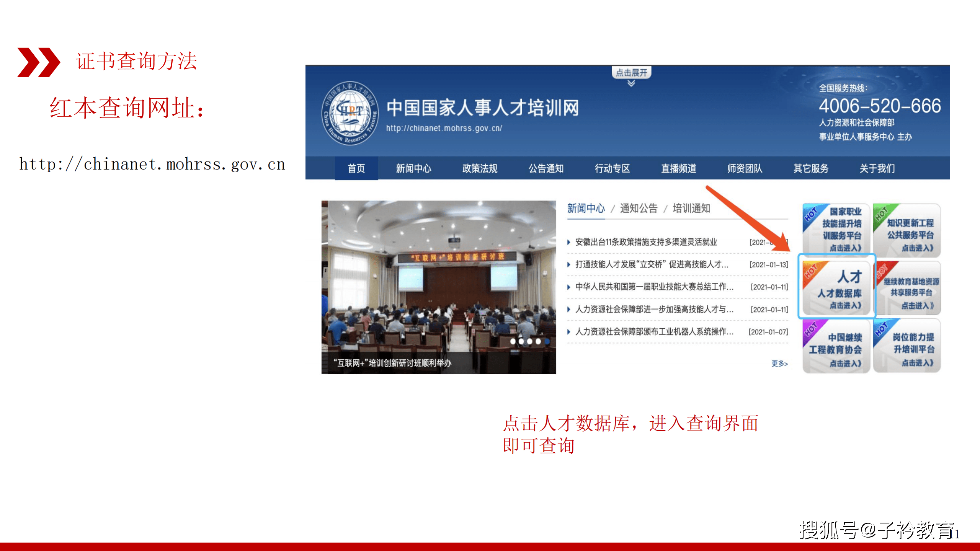Viewport: 980px width, 551px height.
Task: Select the last blue slideshow dot
Action: [547, 341]
